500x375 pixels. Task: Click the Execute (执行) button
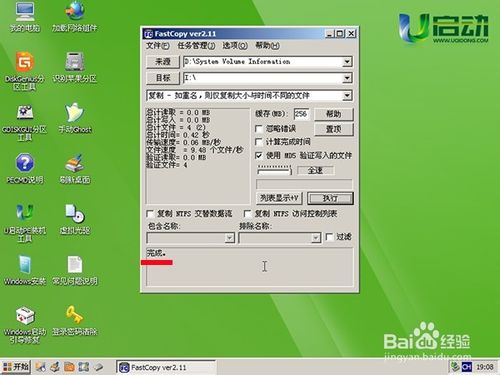coord(330,198)
